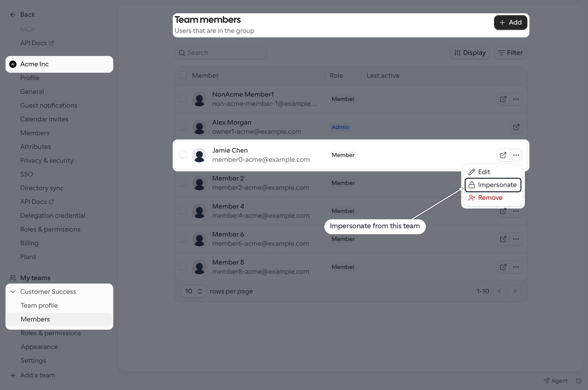Sort by the Last active column header

tap(383, 76)
